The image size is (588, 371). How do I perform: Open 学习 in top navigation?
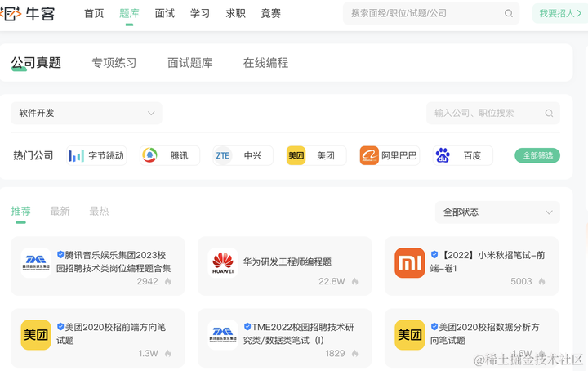coord(200,14)
